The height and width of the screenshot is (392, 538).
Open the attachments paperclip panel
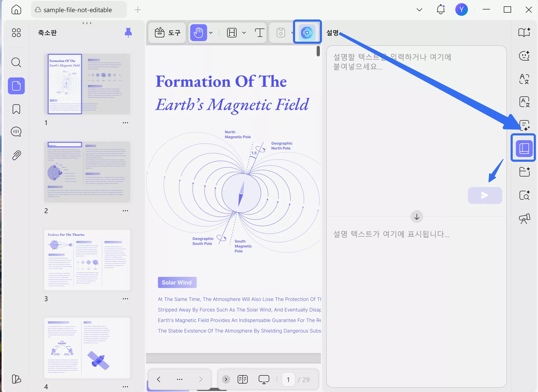coord(16,155)
